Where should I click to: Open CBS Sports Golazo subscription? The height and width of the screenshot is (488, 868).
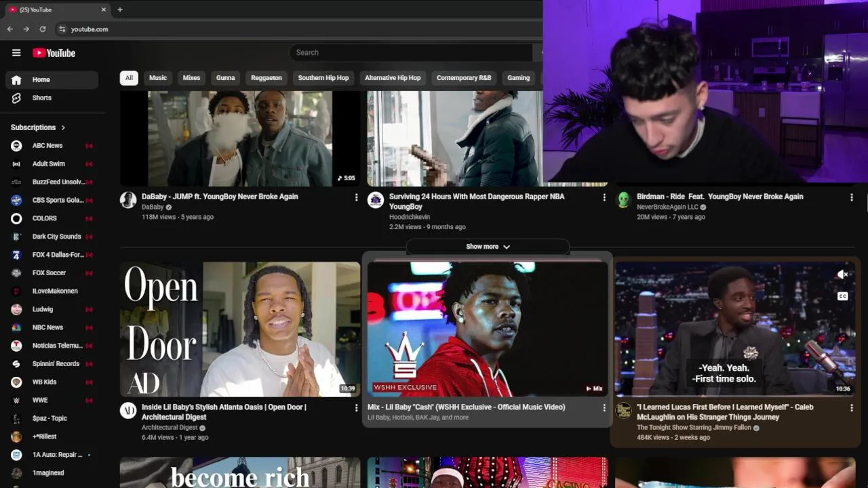[52, 200]
